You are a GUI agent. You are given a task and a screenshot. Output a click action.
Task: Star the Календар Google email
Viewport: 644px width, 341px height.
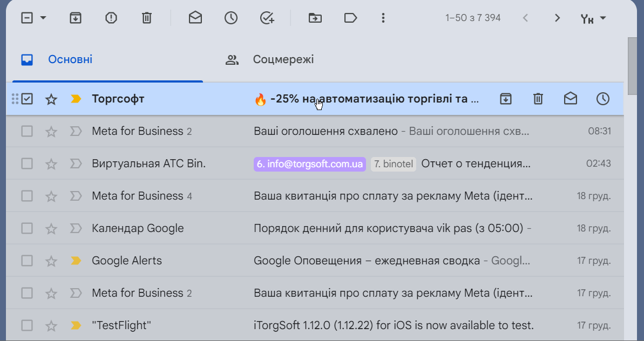[x=51, y=228]
